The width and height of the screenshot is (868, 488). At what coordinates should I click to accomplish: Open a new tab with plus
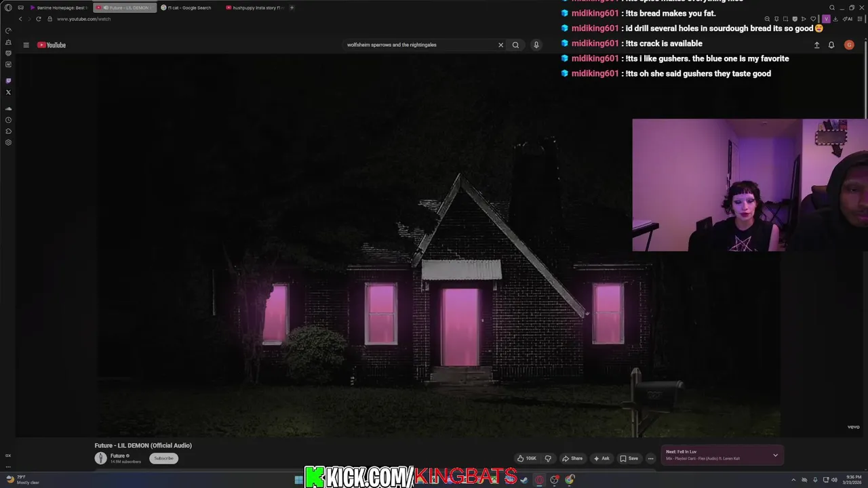(x=292, y=7)
